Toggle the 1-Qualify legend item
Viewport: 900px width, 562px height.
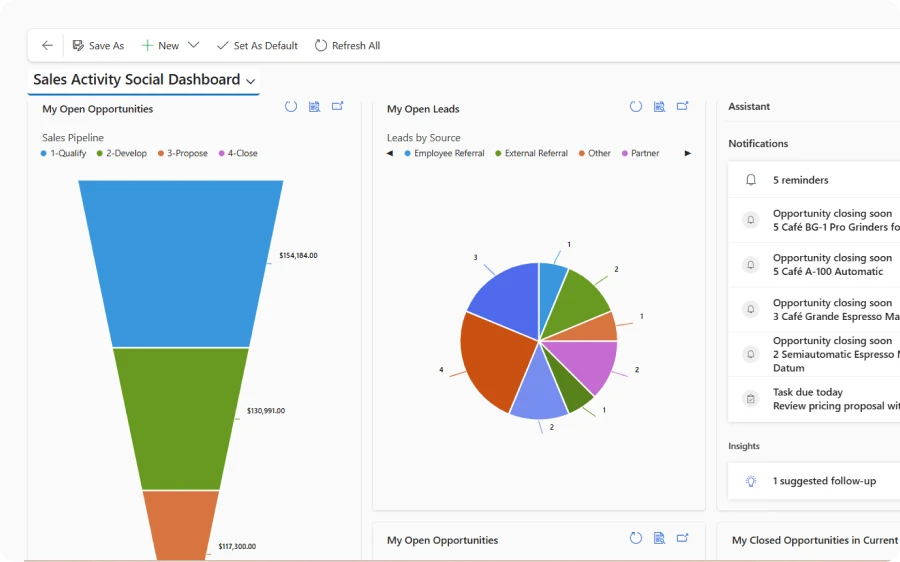tap(63, 153)
